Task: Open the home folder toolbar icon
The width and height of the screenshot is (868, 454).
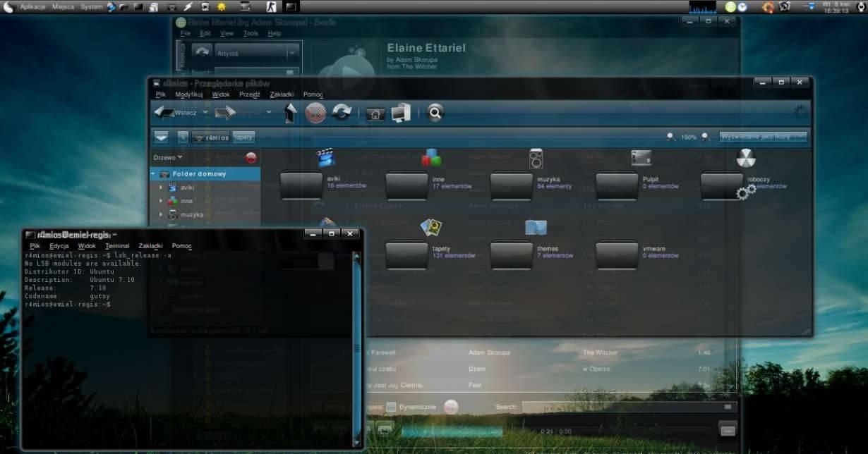Action: [375, 114]
